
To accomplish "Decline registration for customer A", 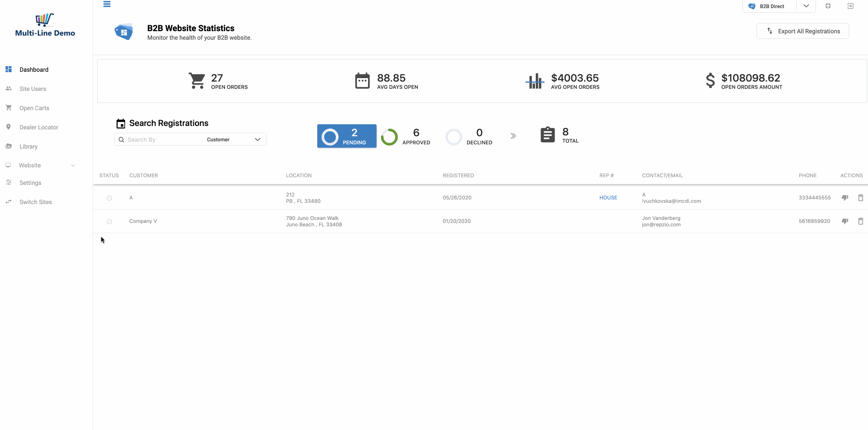I will (x=845, y=198).
